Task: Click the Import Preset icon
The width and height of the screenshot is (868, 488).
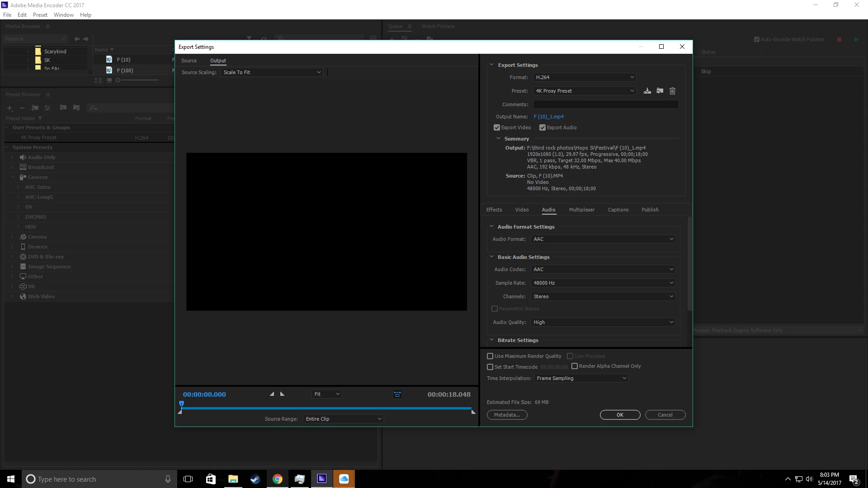Action: tap(660, 91)
